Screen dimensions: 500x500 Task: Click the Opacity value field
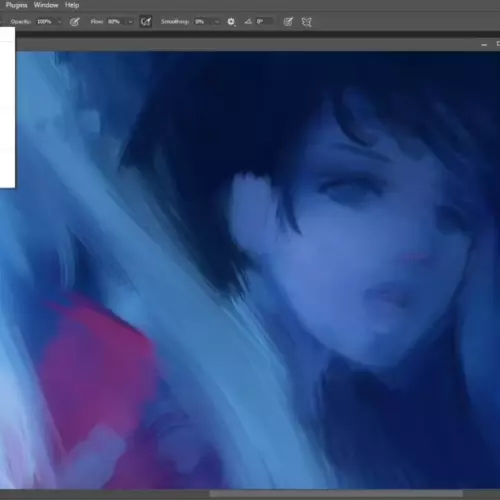click(x=46, y=22)
